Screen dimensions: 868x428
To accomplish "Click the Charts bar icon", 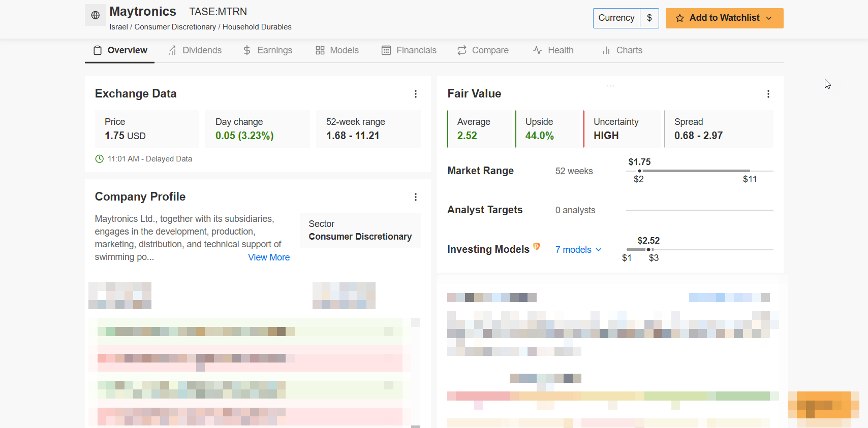I will pyautogui.click(x=606, y=50).
